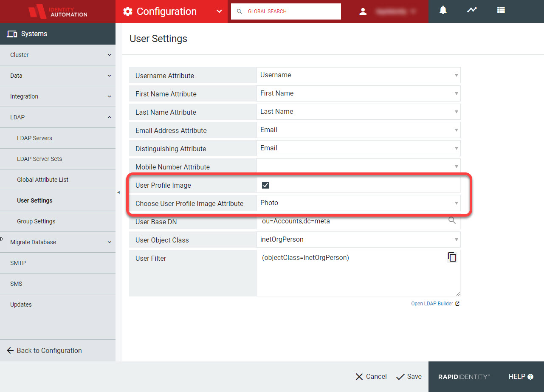Screen dimensions: 544x392
Task: Open Updates page
Action: click(58, 305)
